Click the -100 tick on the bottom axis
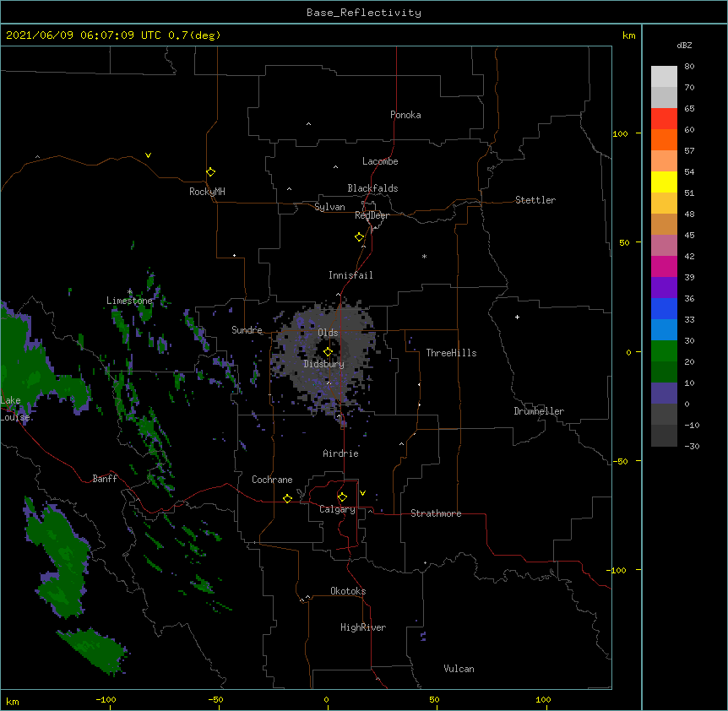Image resolution: width=728 pixels, height=711 pixels. 106,699
